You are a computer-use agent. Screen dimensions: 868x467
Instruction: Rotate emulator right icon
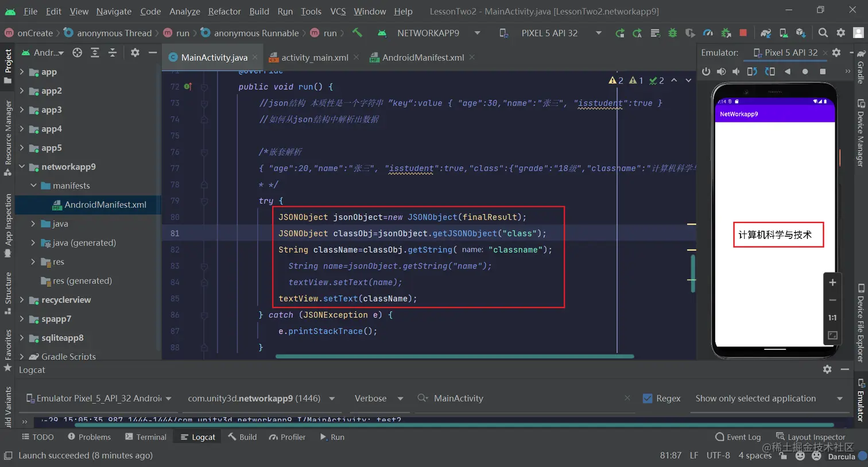[x=770, y=71]
